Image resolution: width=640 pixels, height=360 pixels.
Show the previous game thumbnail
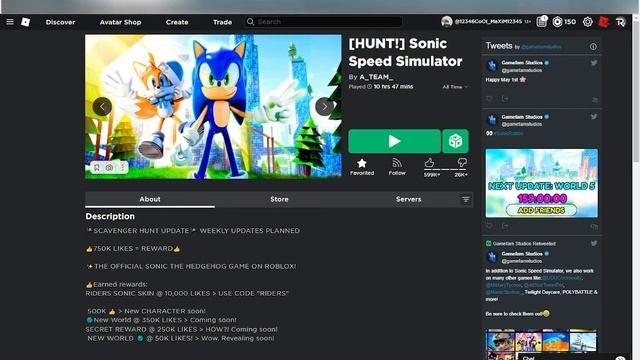(102, 107)
